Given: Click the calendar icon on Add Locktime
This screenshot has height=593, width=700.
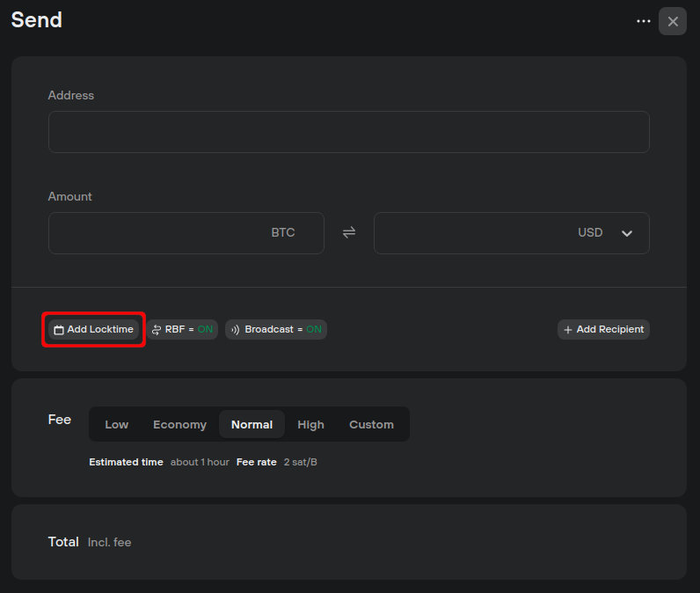Looking at the screenshot, I should coord(59,330).
